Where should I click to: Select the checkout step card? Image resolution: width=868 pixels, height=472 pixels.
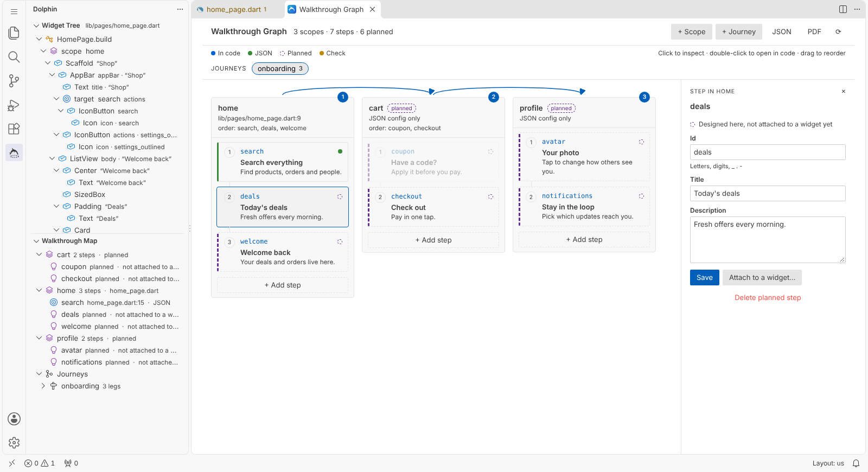tap(433, 207)
